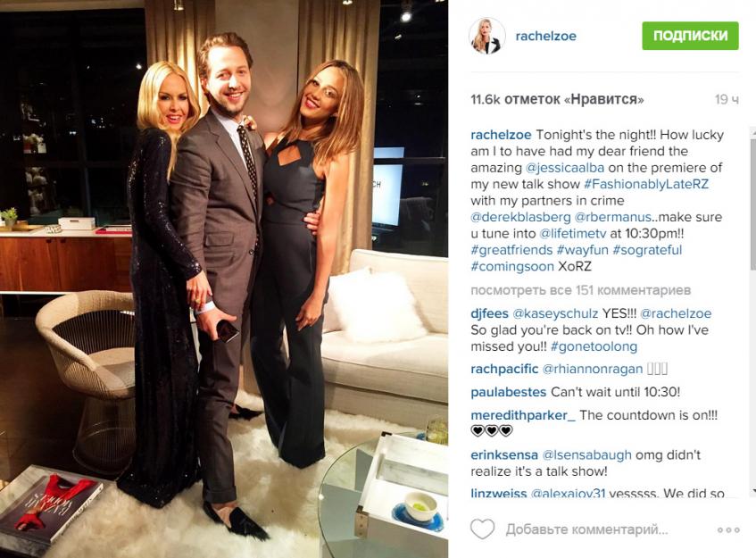
Task: Open the @jessicaalba mention link
Action: 565,167
